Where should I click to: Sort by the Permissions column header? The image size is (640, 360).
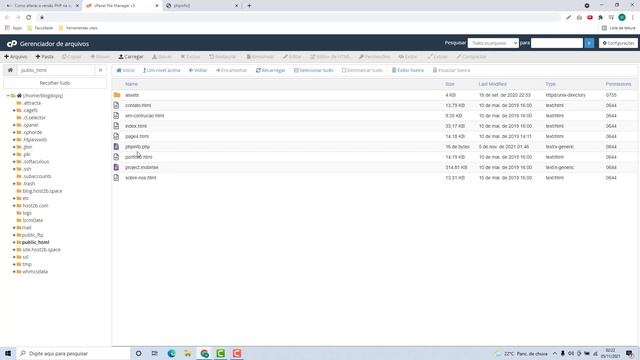[x=618, y=84]
